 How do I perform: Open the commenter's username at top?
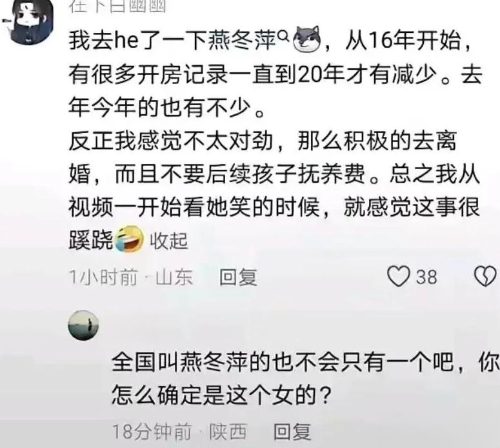(x=117, y=6)
